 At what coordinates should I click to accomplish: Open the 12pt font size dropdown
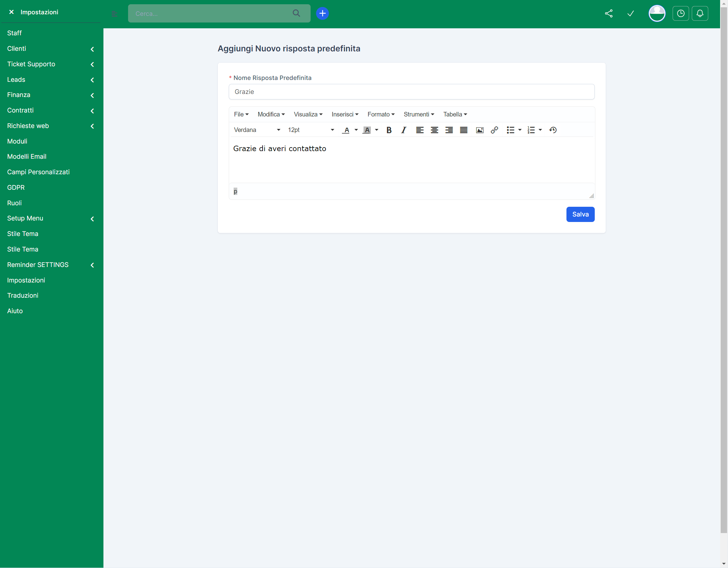click(x=311, y=130)
